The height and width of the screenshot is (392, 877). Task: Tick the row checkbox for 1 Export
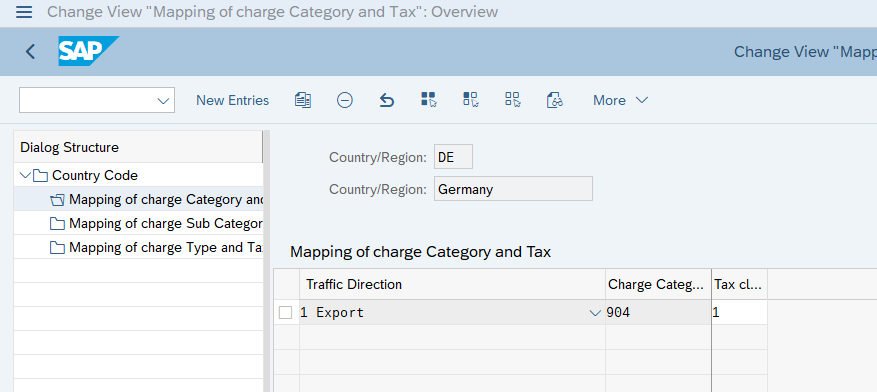coord(285,313)
